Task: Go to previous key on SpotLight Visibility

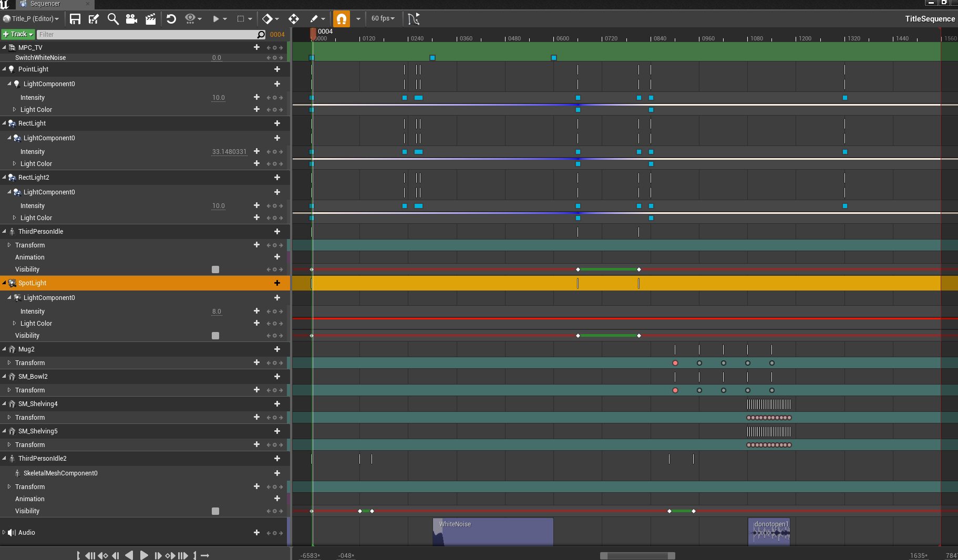Action: (268, 336)
